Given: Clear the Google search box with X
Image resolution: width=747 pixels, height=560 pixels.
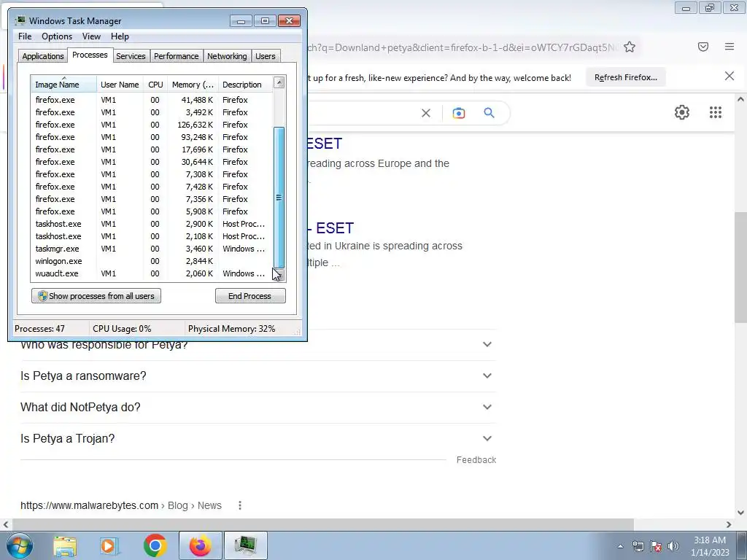Looking at the screenshot, I should pyautogui.click(x=426, y=113).
